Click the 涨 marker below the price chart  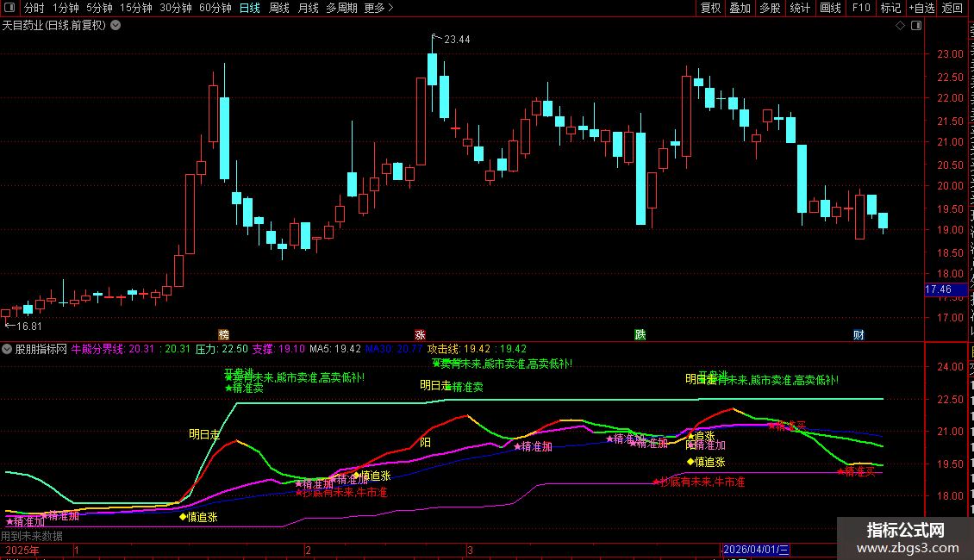420,334
